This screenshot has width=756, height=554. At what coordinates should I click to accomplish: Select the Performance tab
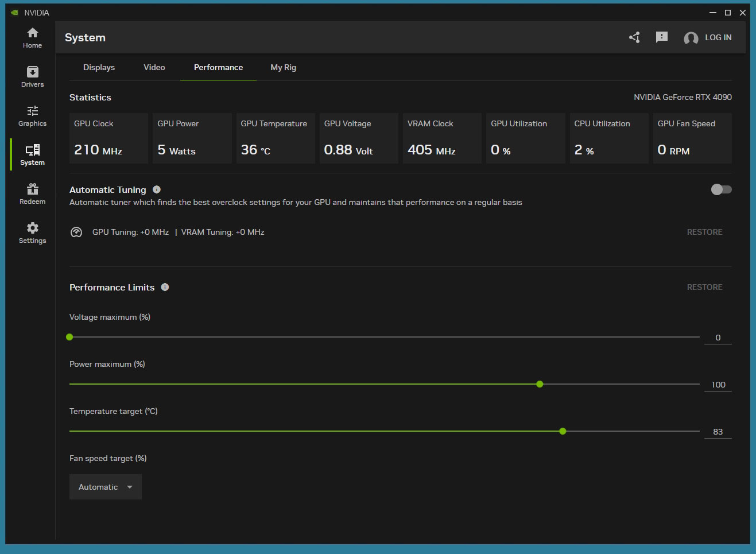(x=218, y=67)
